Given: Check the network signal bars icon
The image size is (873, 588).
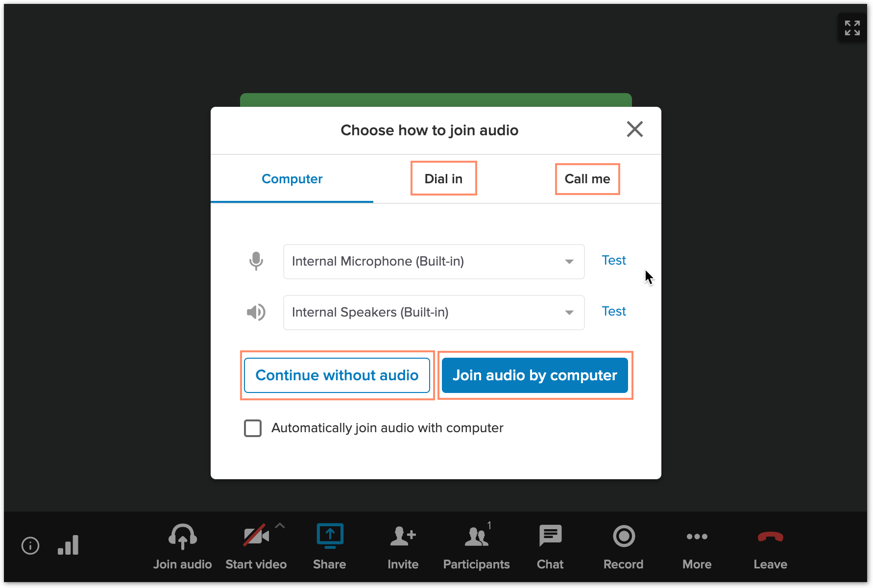Looking at the screenshot, I should (x=68, y=544).
